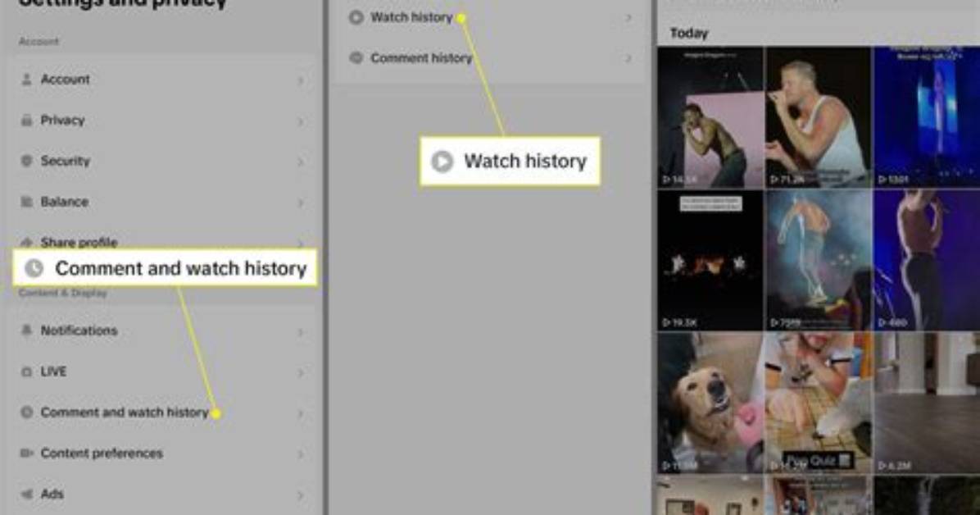Click the speech bubble icon beside Comment history
The image size is (980, 515).
[356, 58]
